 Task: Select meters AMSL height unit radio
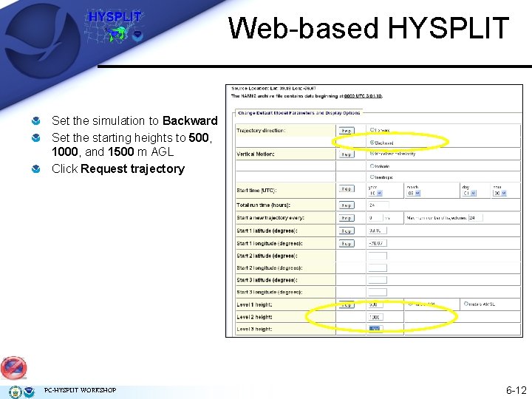coord(465,304)
